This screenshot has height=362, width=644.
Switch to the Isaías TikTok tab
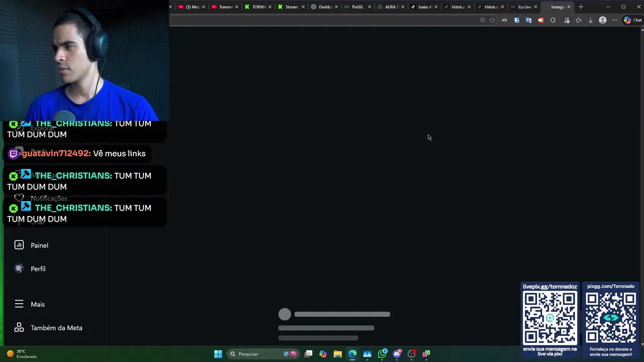[x=423, y=7]
